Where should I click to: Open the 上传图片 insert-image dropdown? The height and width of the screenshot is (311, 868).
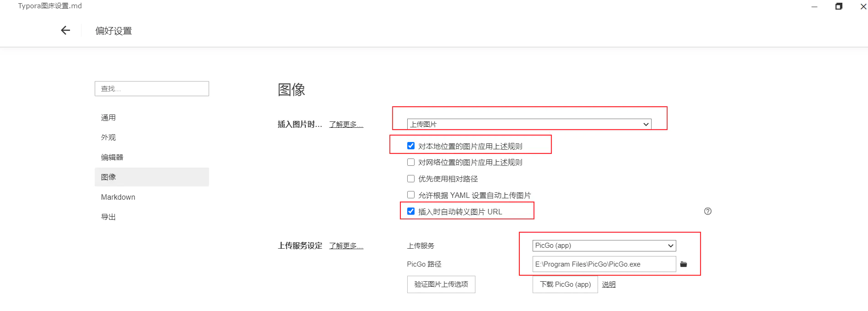tap(529, 124)
